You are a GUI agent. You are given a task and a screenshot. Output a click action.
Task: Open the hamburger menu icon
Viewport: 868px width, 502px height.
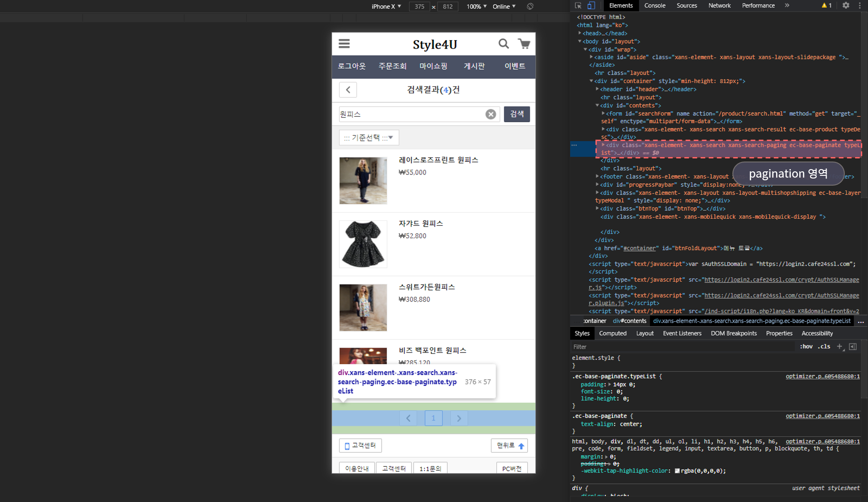pyautogui.click(x=344, y=44)
